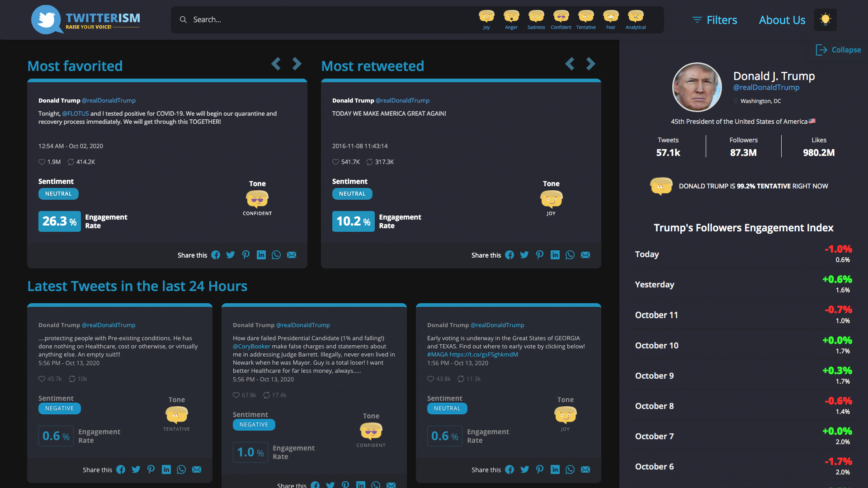Viewport: 868px width, 488px height.
Task: Collapse the profile sidebar
Action: 838,50
